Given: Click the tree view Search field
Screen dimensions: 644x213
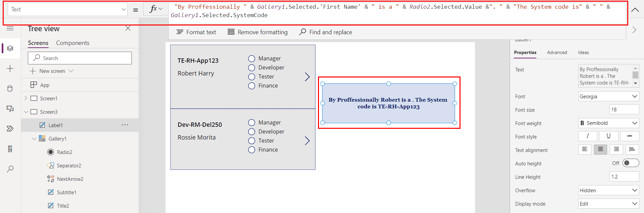Looking at the screenshot, I should point(80,58).
